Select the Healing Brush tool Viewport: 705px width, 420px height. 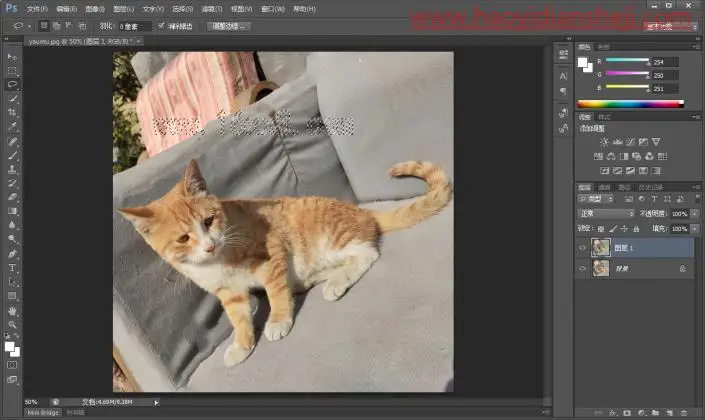12,141
